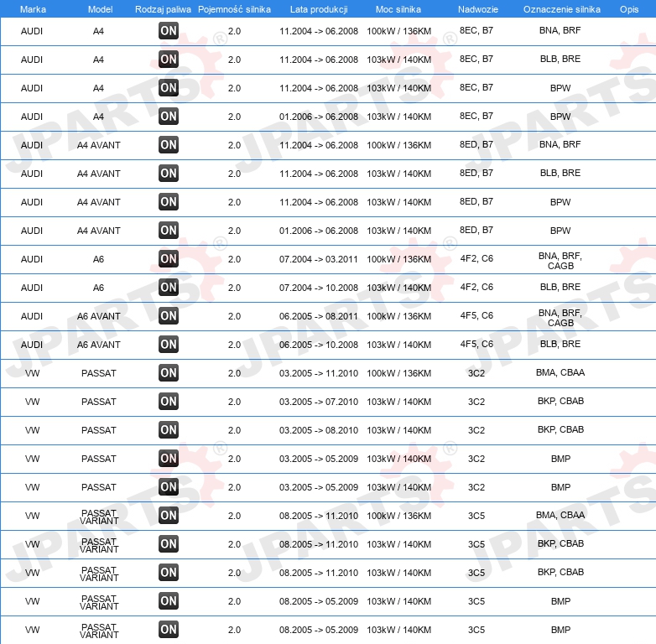Click the ON fuel icon in the Audi A4 BLB, BRE row
This screenshot has width=656, height=644.
(x=169, y=60)
